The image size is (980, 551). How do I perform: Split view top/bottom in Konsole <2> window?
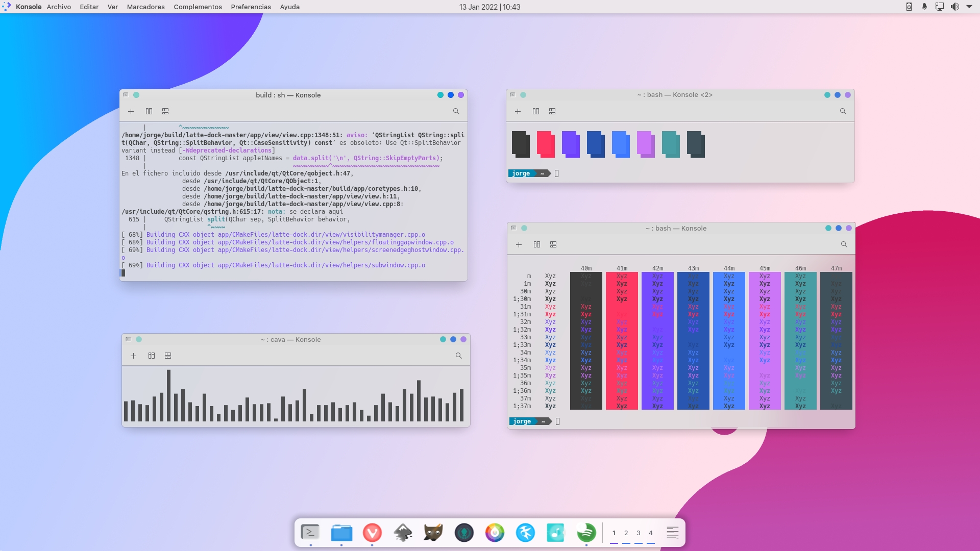(x=552, y=111)
